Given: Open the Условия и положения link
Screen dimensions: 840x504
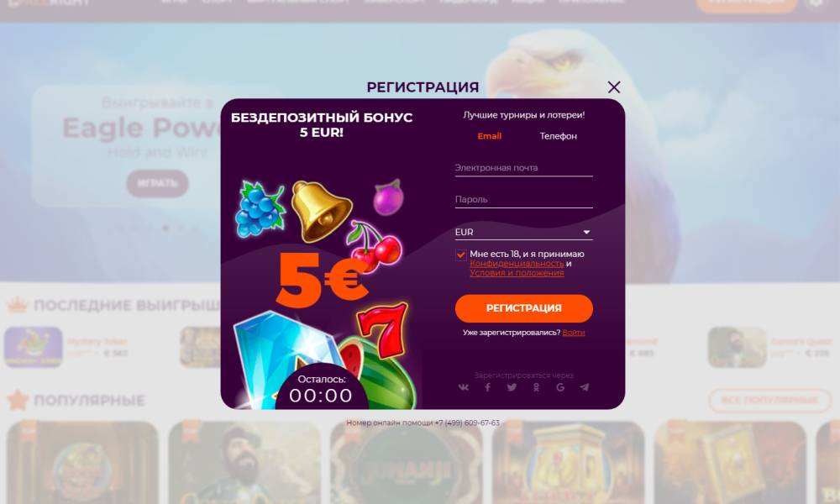Looking at the screenshot, I should 517,273.
